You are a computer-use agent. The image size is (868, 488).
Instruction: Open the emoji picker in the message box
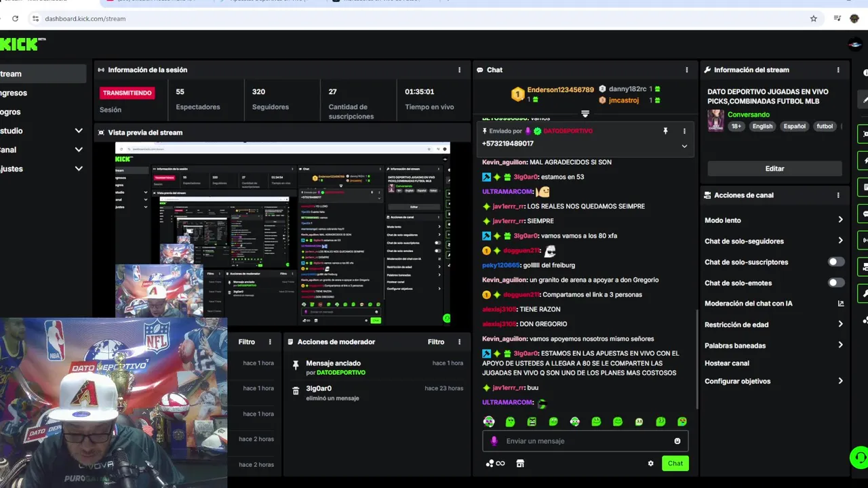pos(677,441)
